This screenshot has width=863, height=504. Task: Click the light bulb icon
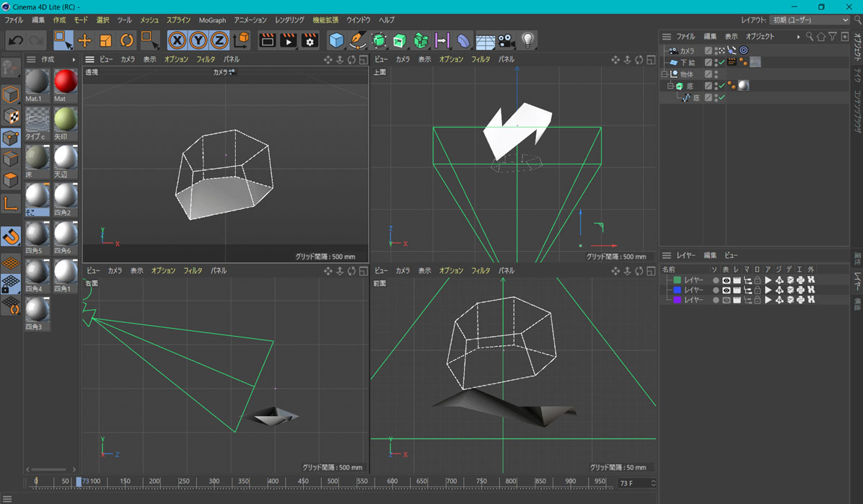click(x=528, y=40)
